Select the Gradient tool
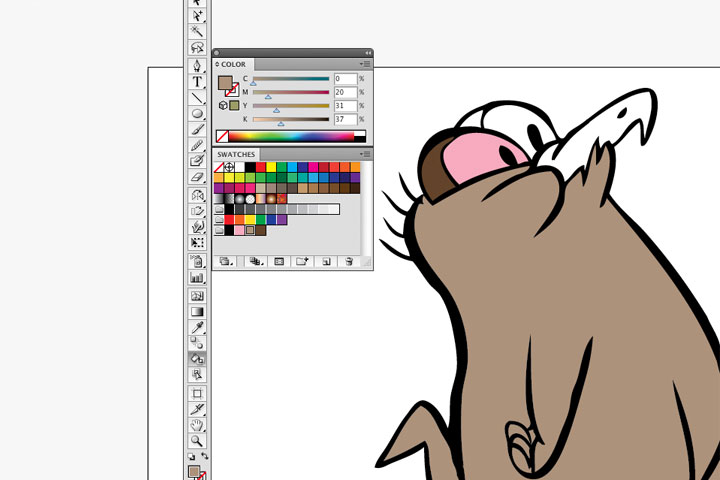This screenshot has width=720, height=480. 197,312
